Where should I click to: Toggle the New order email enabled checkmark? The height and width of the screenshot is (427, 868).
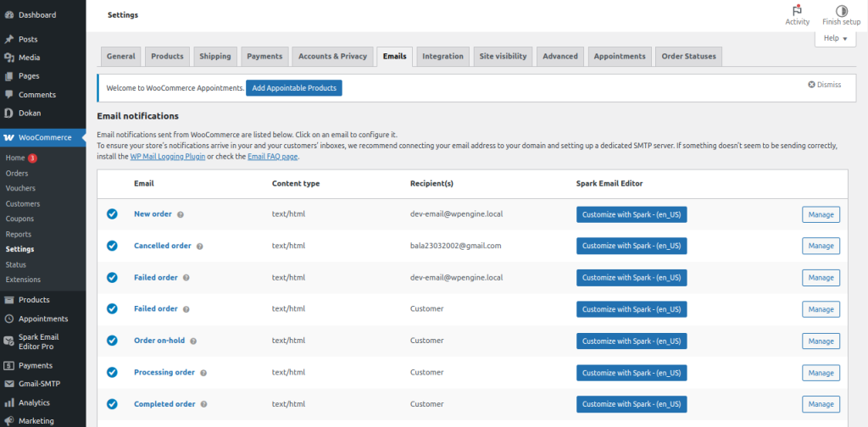point(112,213)
